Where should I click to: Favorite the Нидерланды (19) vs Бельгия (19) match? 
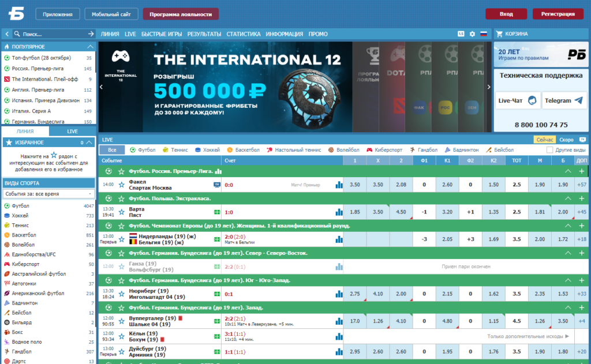tap(121, 239)
